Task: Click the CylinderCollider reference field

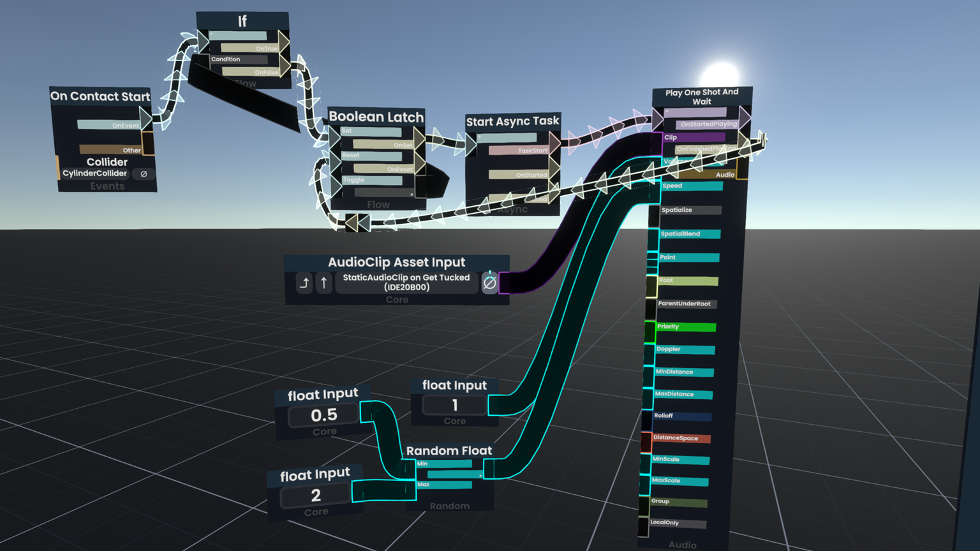Action: [x=95, y=173]
